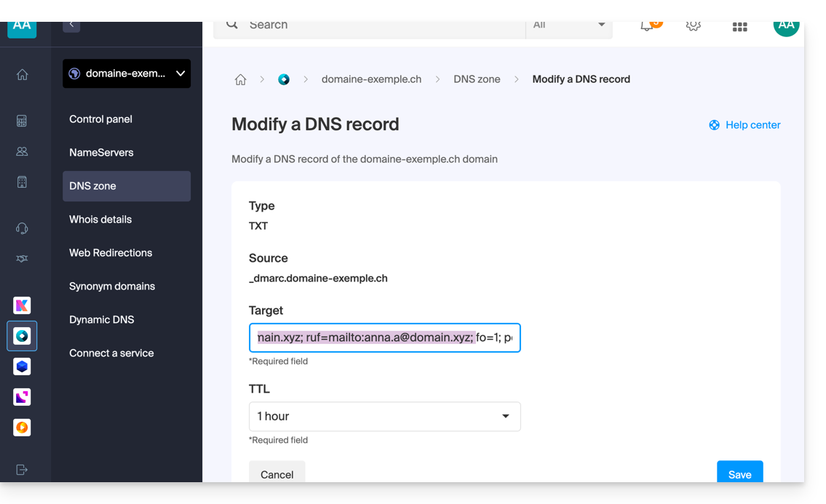Collapse the sidebar with the arrow button
Screen dimensions: 826x504
pyautogui.click(x=71, y=25)
